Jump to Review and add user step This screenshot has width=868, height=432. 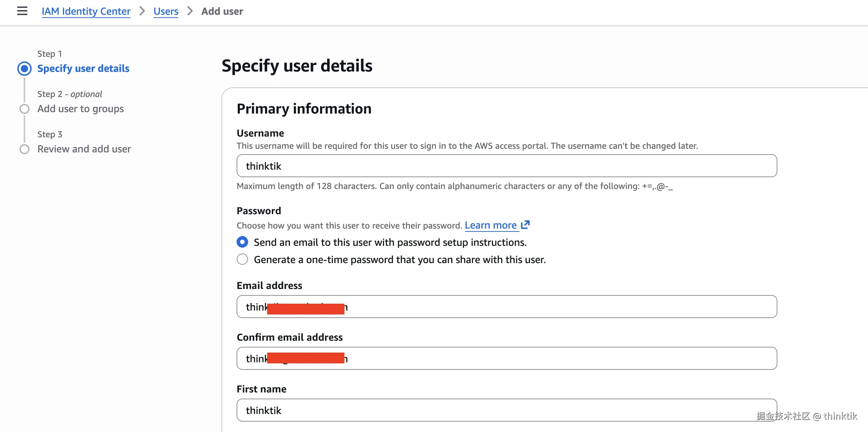point(84,149)
